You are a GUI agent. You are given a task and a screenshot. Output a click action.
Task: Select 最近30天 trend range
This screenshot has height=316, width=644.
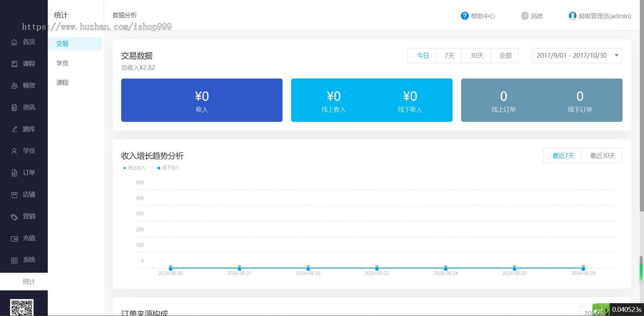(x=602, y=156)
